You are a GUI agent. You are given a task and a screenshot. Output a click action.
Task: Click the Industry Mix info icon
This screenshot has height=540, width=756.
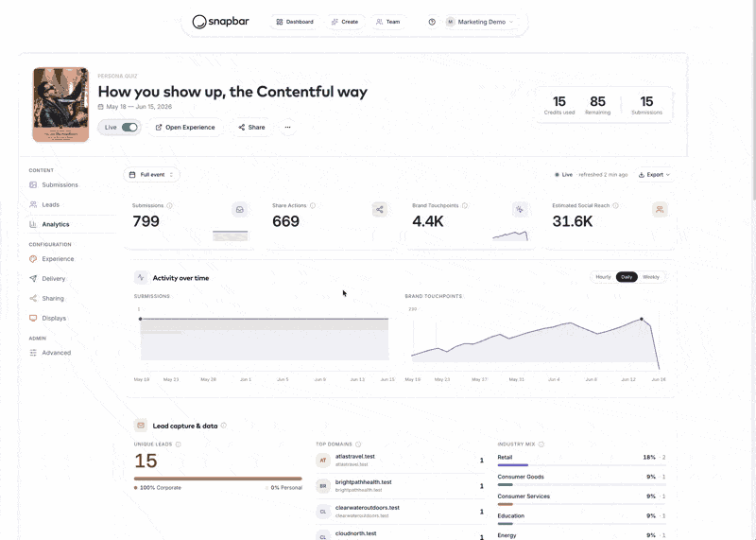point(541,444)
